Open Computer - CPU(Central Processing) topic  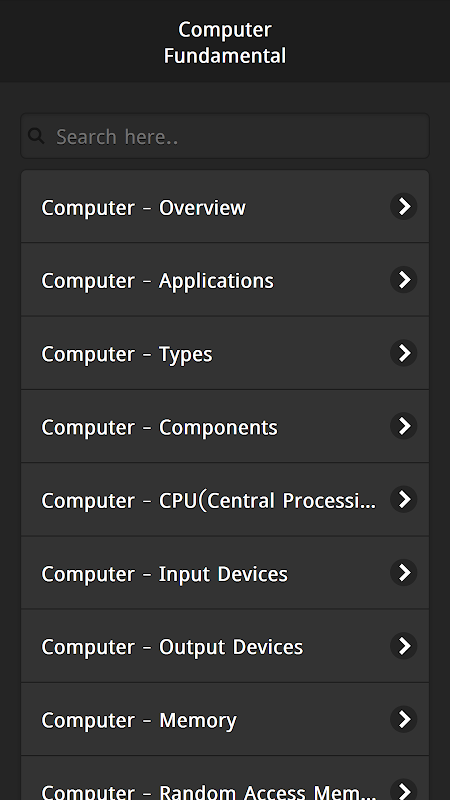(x=225, y=499)
